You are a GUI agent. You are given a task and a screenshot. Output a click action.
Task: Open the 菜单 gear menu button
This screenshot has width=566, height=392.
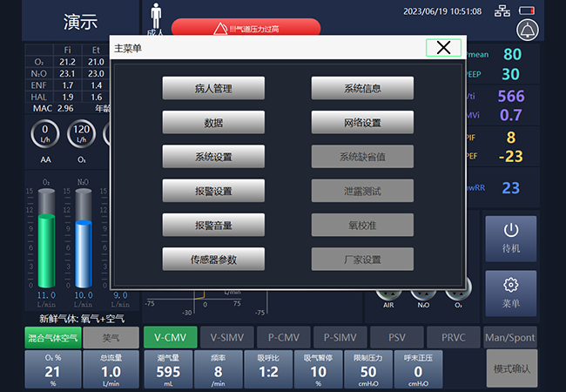click(x=511, y=293)
